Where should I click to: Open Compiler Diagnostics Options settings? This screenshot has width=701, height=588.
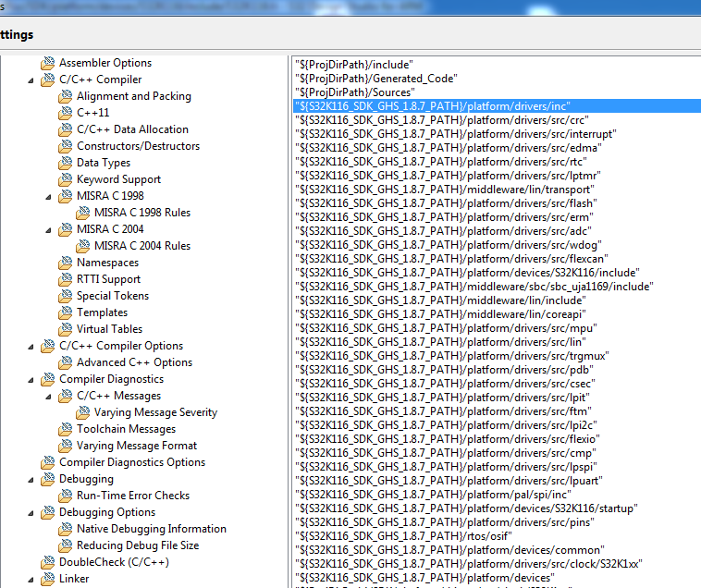pyautogui.click(x=132, y=462)
